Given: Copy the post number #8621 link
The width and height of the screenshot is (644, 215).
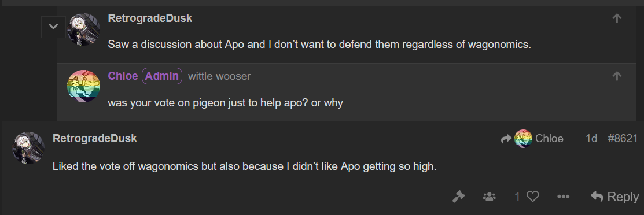Looking at the screenshot, I should pos(623,139).
